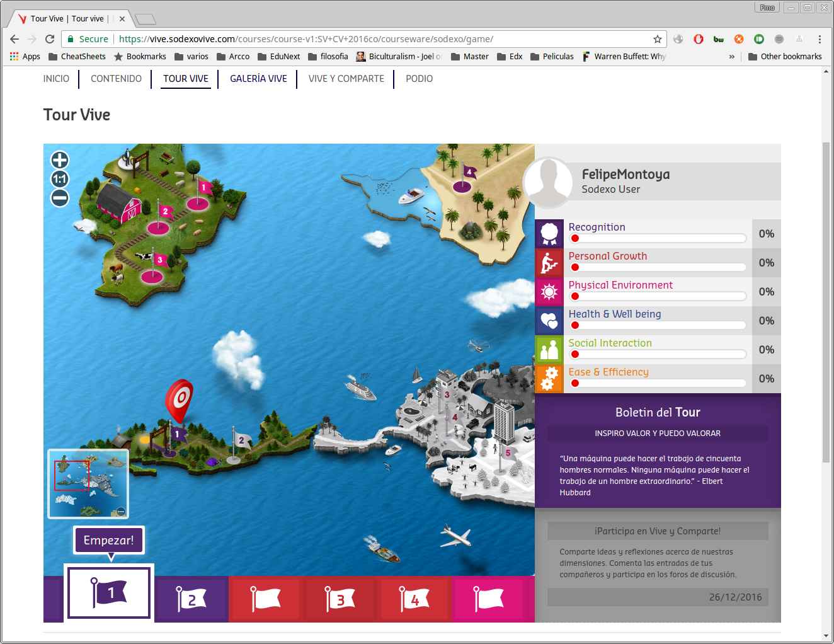The width and height of the screenshot is (834, 644).
Task: Open Master bookmark folder
Action: 470,56
